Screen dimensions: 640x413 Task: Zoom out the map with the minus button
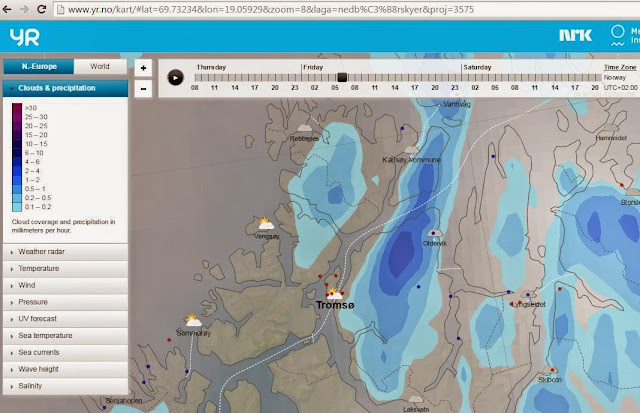[x=143, y=89]
